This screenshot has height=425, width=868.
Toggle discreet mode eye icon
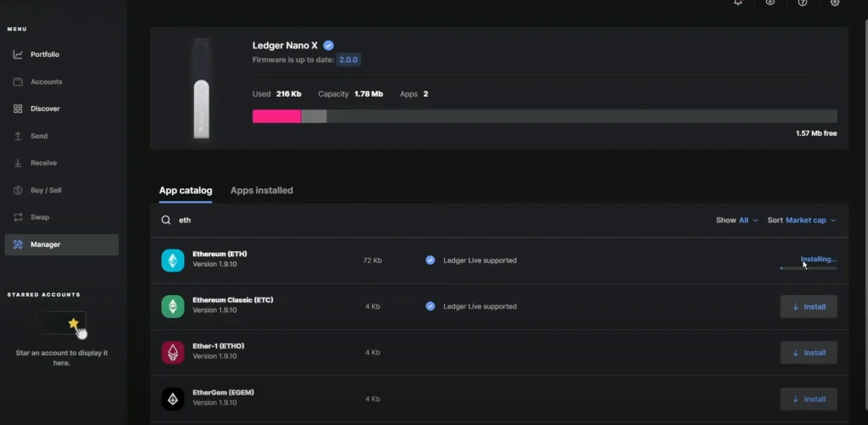770,3
